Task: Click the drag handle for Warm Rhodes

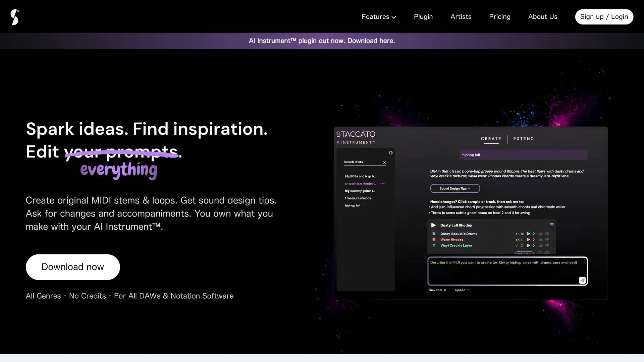Action: (434, 240)
